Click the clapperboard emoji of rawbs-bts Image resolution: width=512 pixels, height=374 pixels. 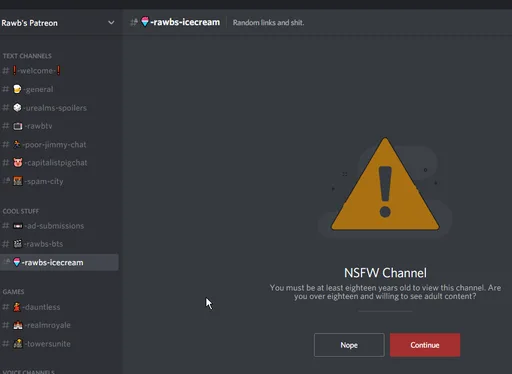click(x=18, y=244)
